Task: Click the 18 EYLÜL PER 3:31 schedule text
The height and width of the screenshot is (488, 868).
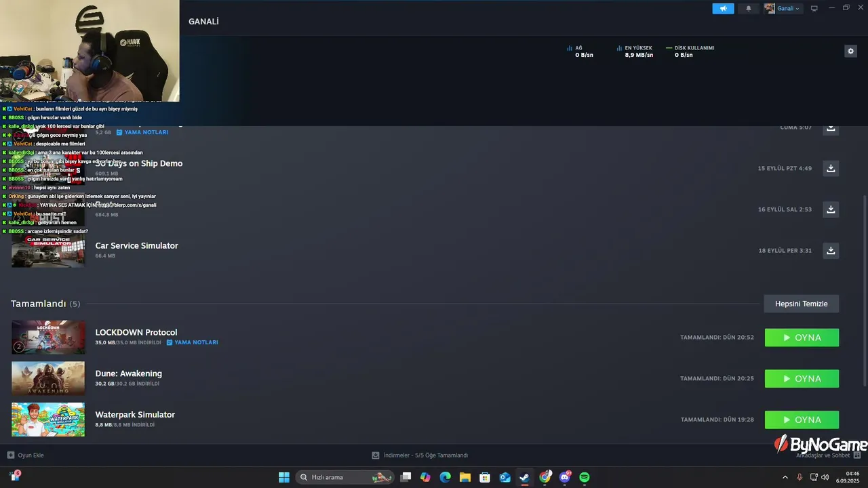Action: [x=785, y=251]
